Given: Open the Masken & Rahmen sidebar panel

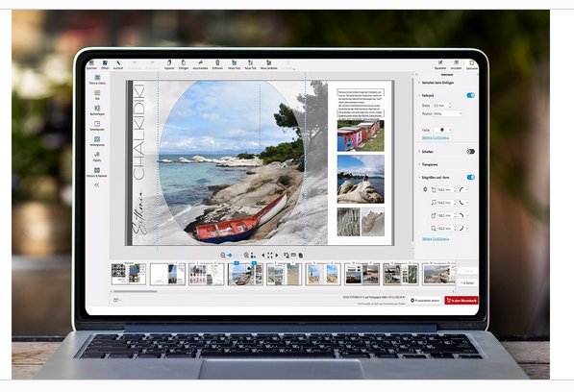Looking at the screenshot, I should [x=97, y=172].
